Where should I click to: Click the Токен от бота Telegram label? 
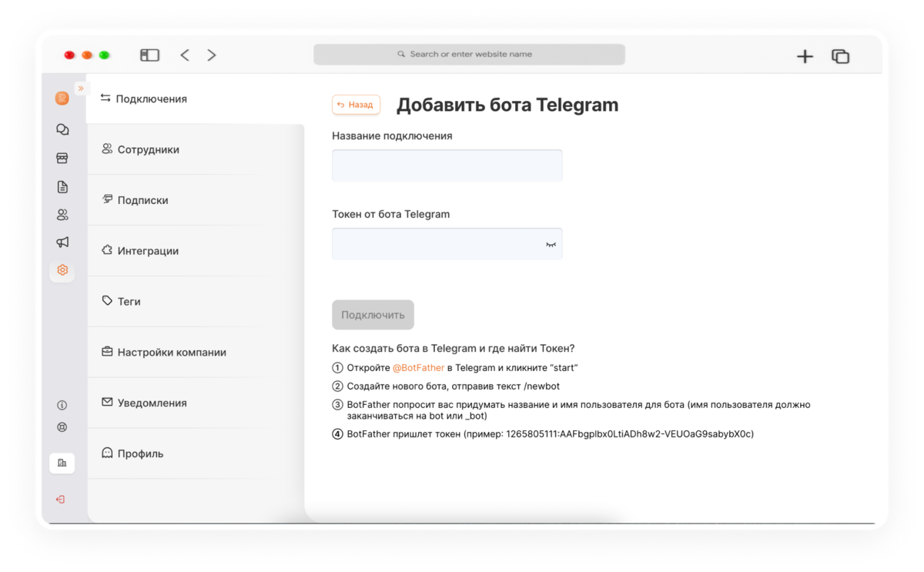[x=390, y=214]
